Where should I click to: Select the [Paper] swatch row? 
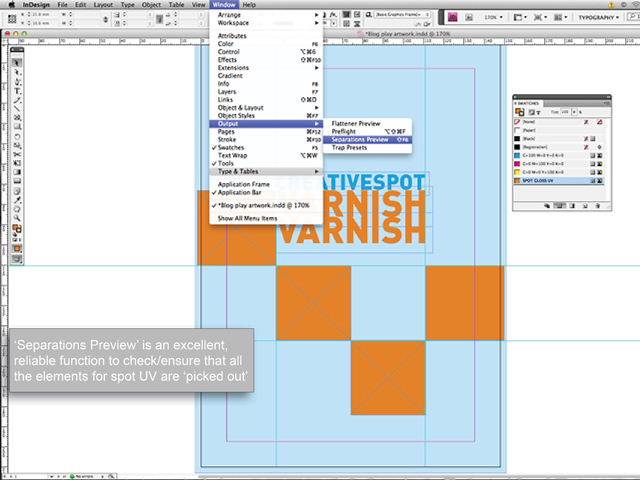point(559,130)
